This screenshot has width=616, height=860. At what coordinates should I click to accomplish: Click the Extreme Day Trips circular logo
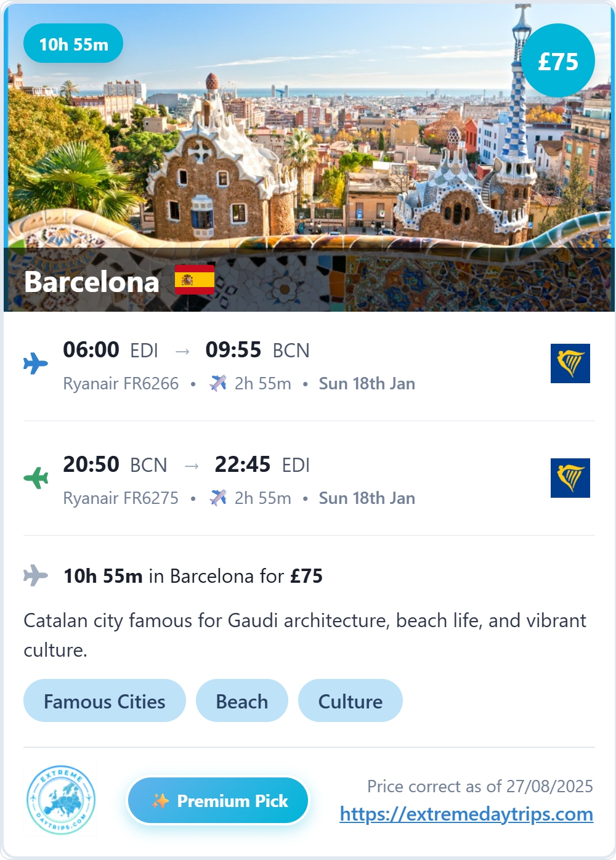click(61, 800)
